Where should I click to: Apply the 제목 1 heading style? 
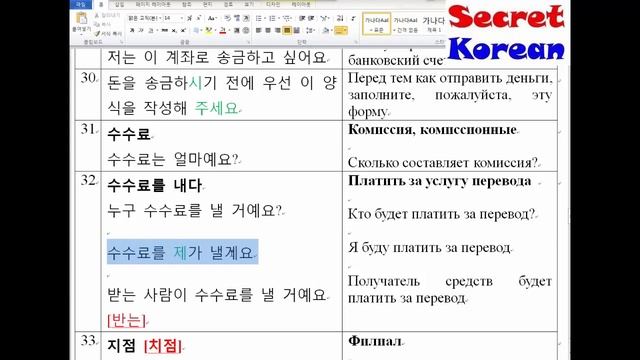[433, 24]
